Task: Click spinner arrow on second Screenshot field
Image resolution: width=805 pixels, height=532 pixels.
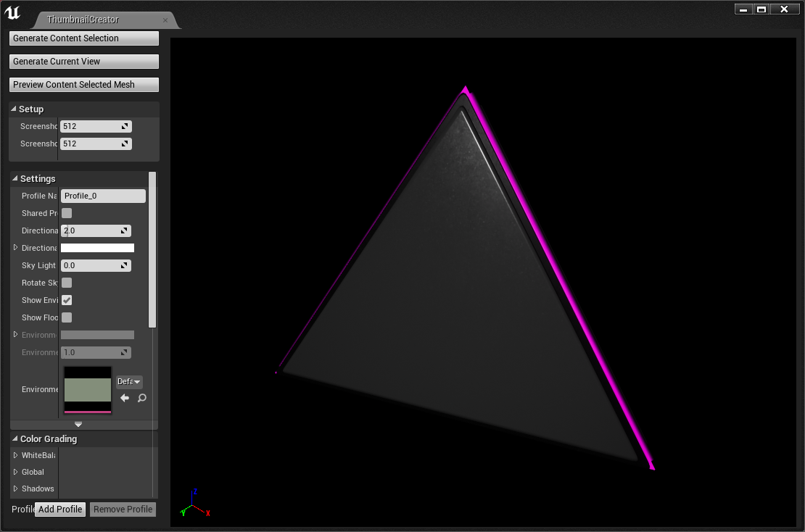Action: click(125, 144)
